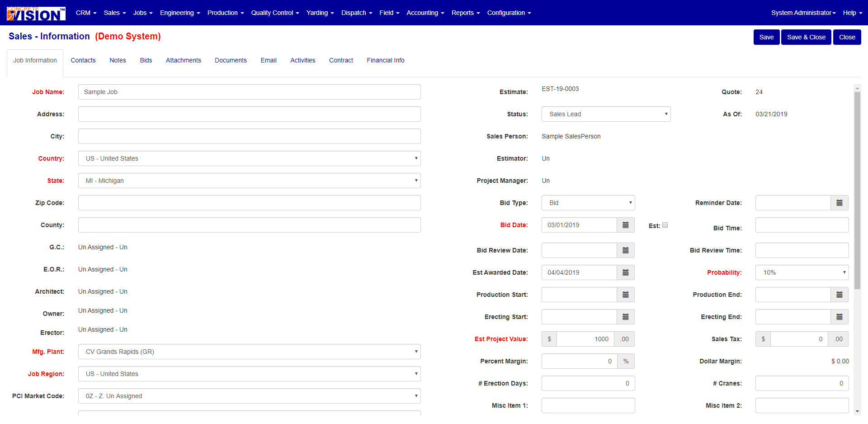
Task: Switch to the Contract tab
Action: click(x=341, y=60)
